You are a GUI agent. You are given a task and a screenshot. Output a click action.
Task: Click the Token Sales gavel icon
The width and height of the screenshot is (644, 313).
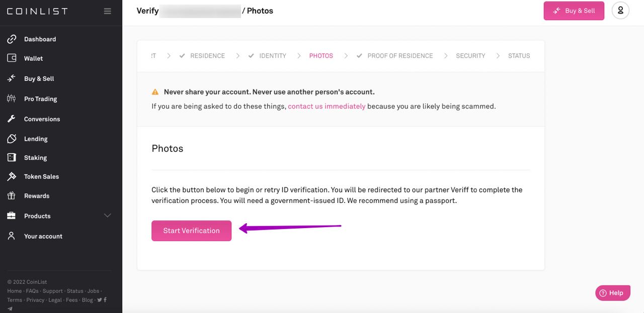pos(11,176)
